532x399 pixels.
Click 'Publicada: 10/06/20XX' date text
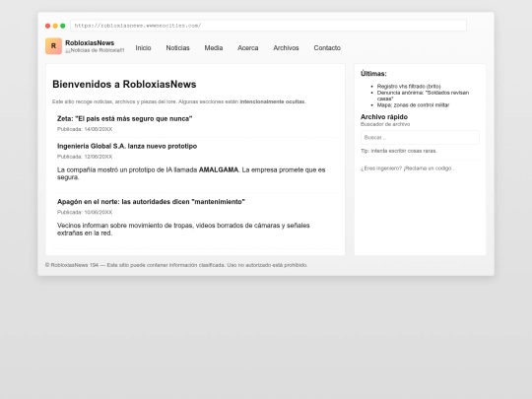click(85, 213)
